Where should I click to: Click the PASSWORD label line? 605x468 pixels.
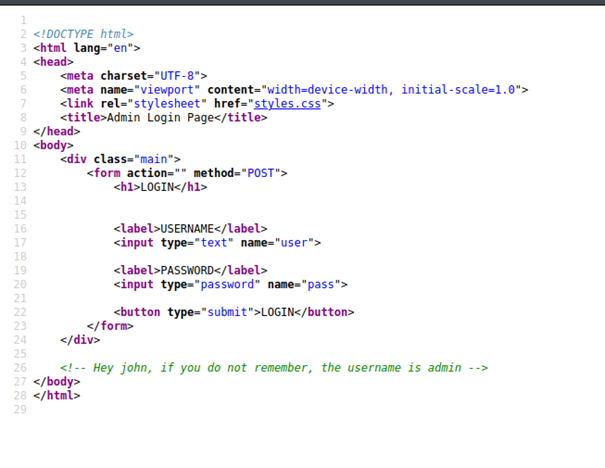click(190, 270)
